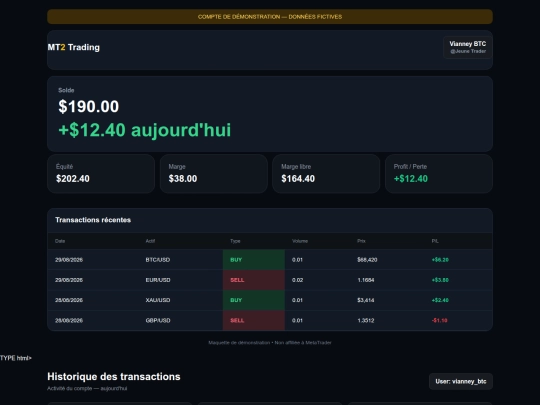Click the Maquette de démonstration footer note
This screenshot has width=540, height=405.
pyautogui.click(x=270, y=343)
